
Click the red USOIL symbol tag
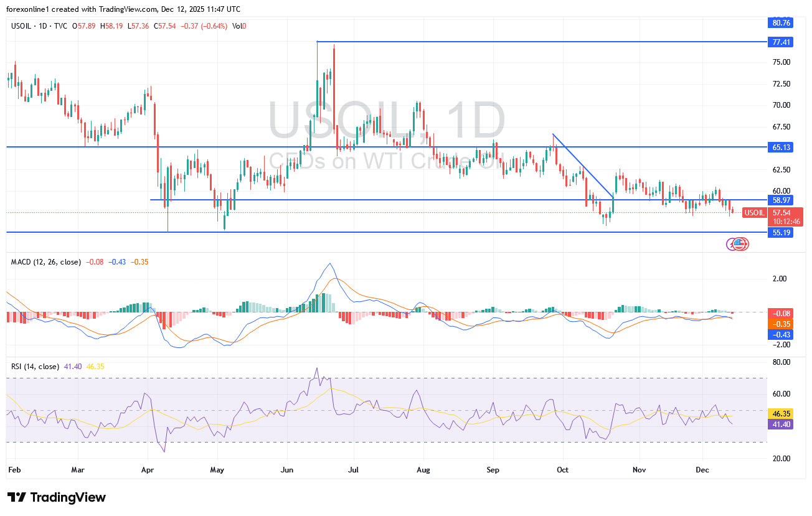coord(754,213)
